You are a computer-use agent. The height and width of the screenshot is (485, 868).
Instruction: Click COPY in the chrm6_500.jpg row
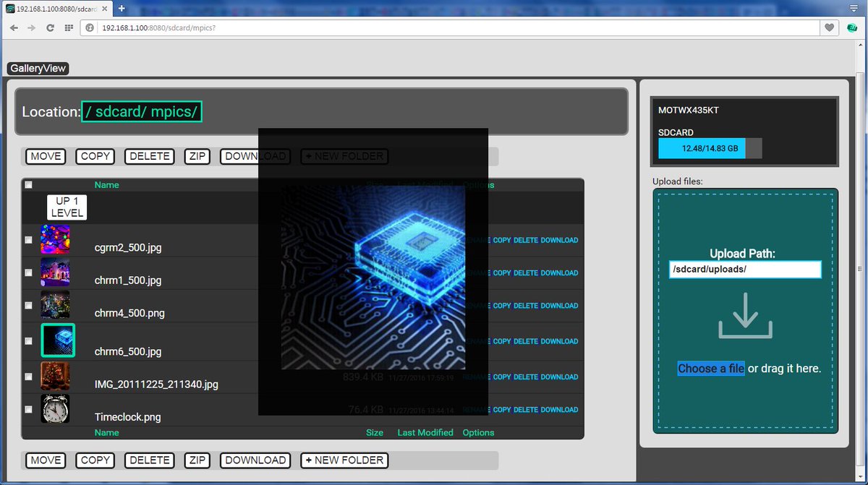[502, 340]
